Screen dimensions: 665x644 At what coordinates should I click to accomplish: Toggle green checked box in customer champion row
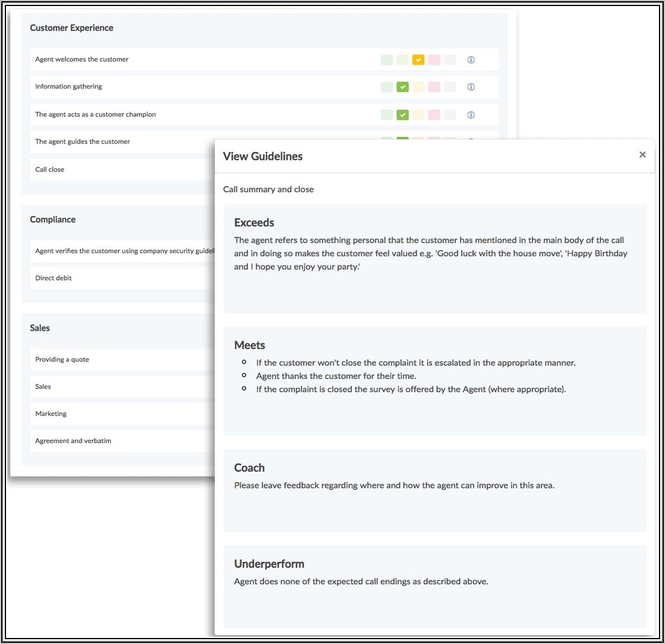402,115
